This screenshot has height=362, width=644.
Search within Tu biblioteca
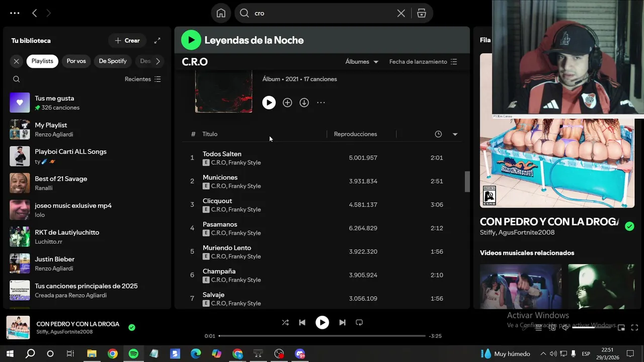[x=17, y=79]
